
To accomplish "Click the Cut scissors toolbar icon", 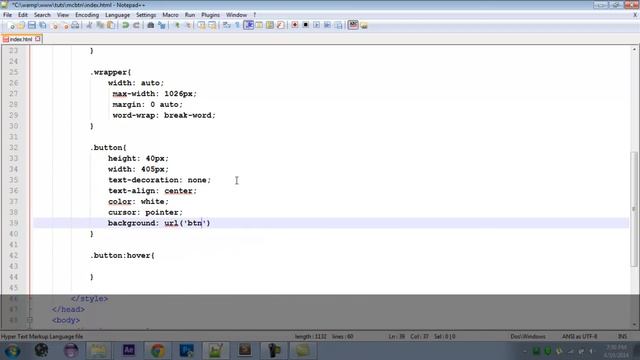I will 89,25.
